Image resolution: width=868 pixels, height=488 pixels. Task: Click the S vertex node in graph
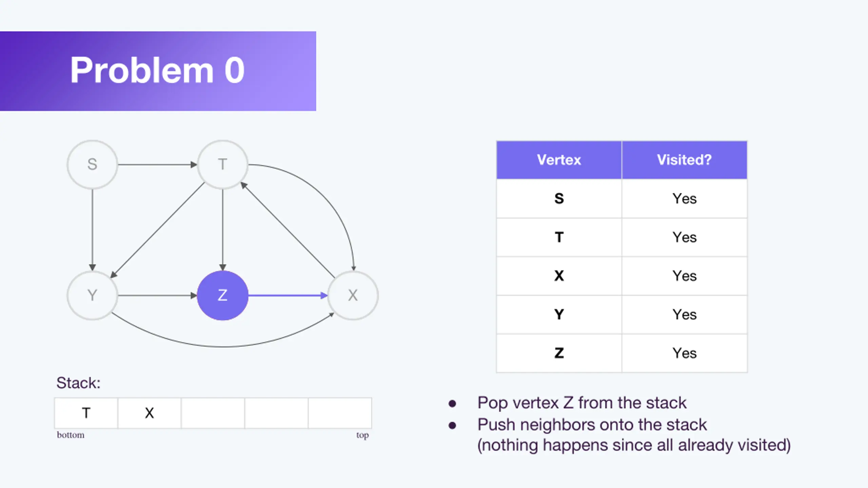[92, 164]
